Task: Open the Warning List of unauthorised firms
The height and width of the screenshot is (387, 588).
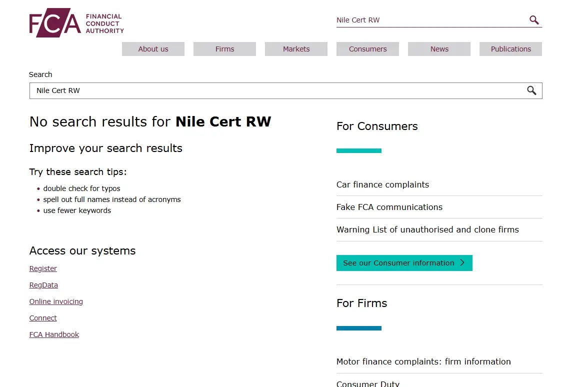Action: 427,229
